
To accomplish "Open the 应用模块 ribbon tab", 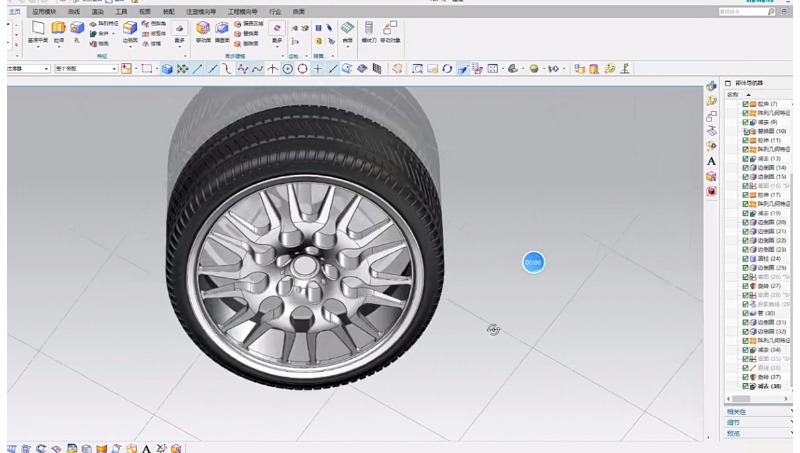I will (45, 11).
